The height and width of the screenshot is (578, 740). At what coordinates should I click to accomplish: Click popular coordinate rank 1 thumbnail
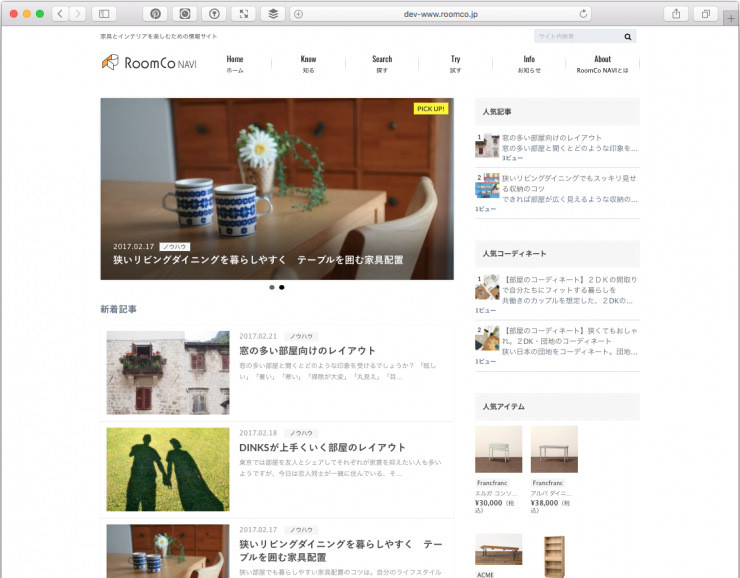point(487,287)
